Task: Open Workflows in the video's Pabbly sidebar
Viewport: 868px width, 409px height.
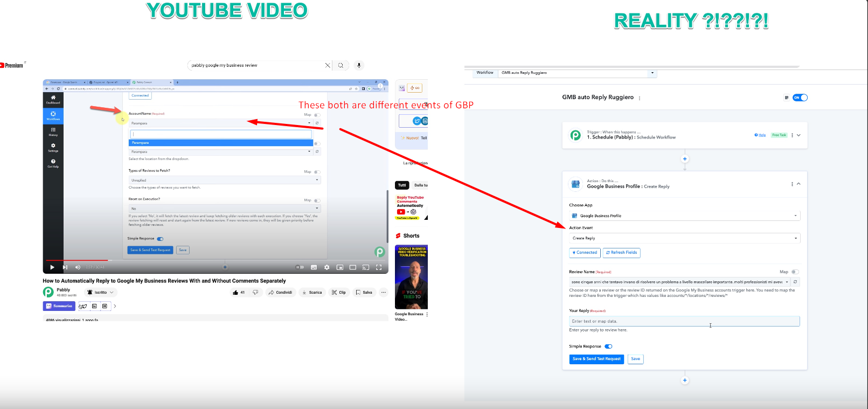Action: point(53,116)
